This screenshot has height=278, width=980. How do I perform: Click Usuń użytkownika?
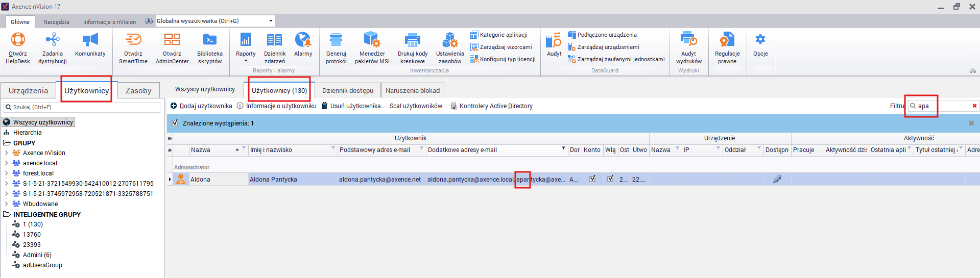(x=353, y=106)
